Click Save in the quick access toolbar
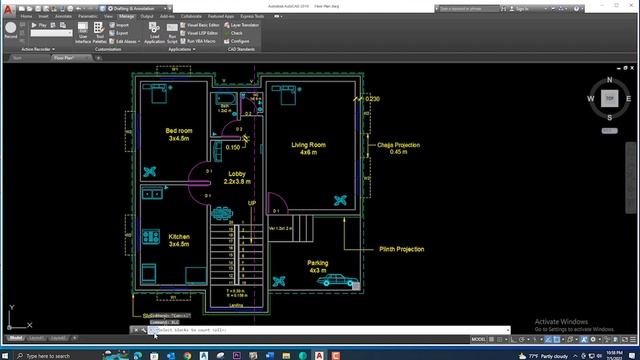This screenshot has height=360, width=640. [x=38, y=9]
